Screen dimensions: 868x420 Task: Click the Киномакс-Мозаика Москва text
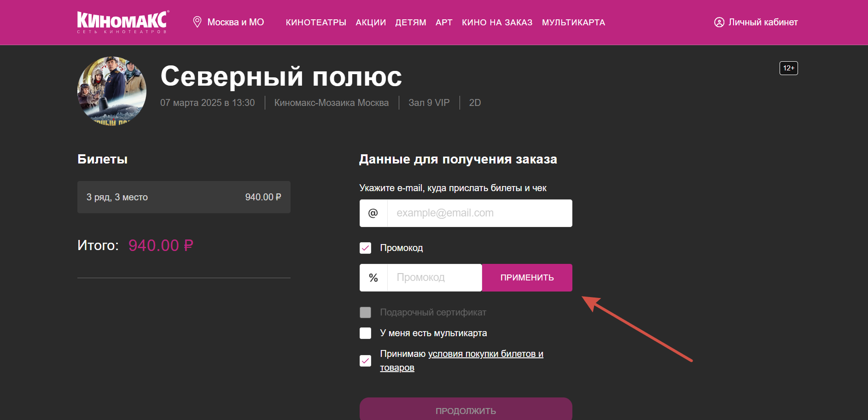(x=332, y=103)
